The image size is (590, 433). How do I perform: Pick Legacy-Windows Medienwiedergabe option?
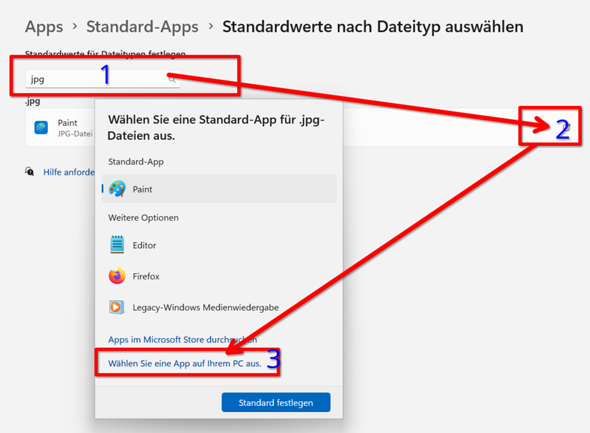pyautogui.click(x=219, y=307)
